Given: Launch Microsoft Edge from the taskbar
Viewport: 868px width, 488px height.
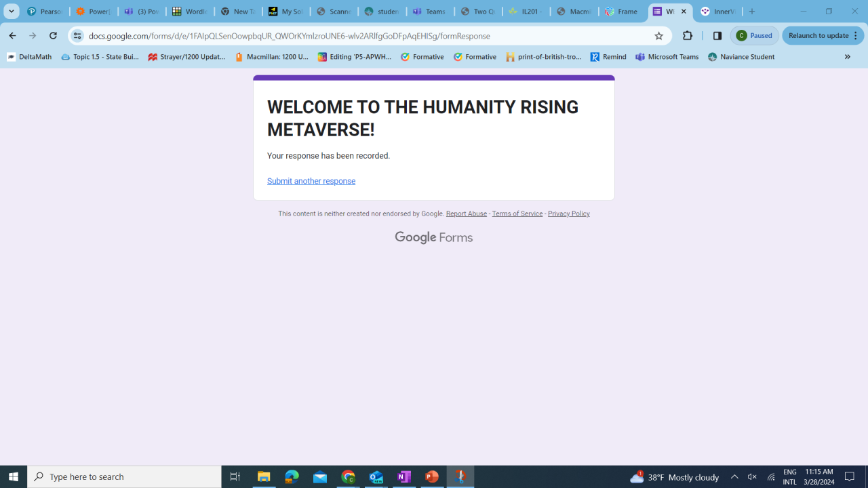Looking at the screenshot, I should (292, 476).
